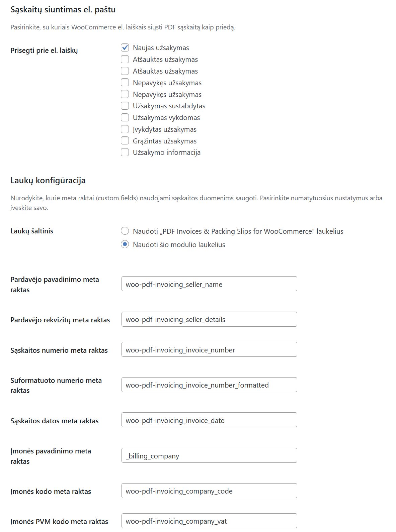Toggle the Grąžintas užsakymas checkbox
The image size is (396, 532).
click(125, 141)
